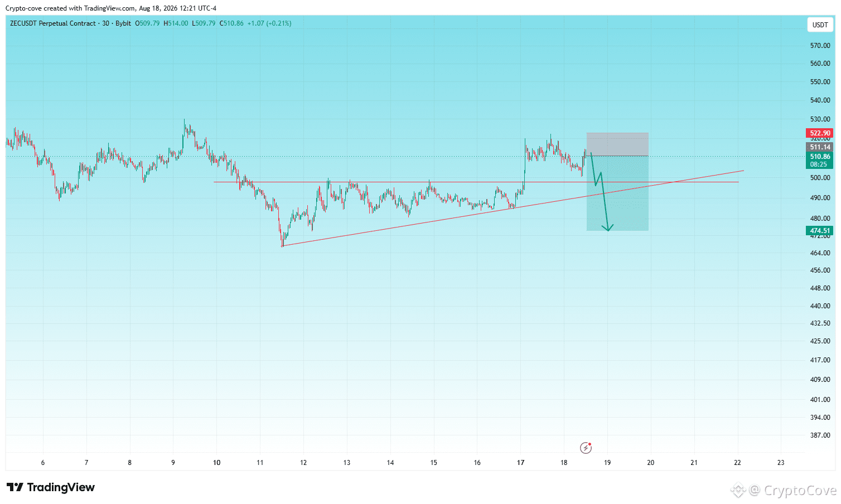
Task: Click date 14 on the time axis
Action: (x=390, y=463)
